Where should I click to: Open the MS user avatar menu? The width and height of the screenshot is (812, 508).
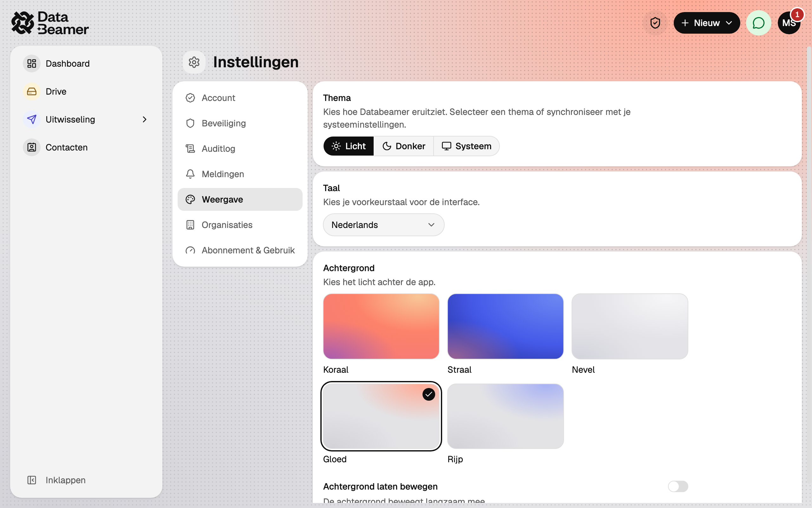789,23
